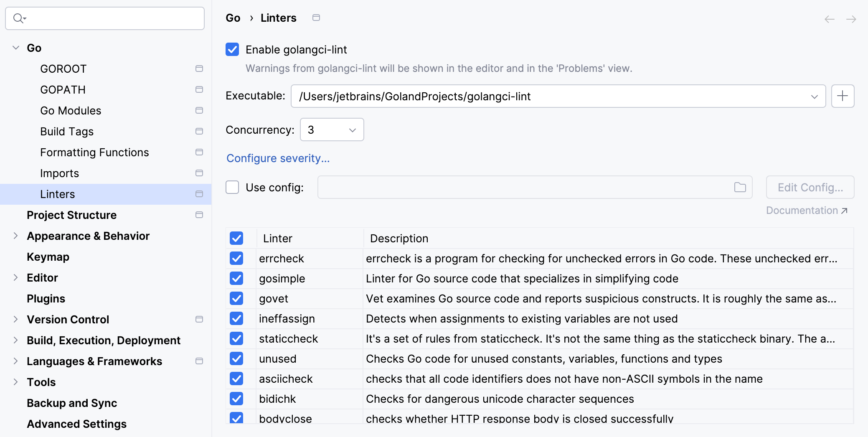Open the Documentation link
The height and width of the screenshot is (437, 868).
click(803, 210)
